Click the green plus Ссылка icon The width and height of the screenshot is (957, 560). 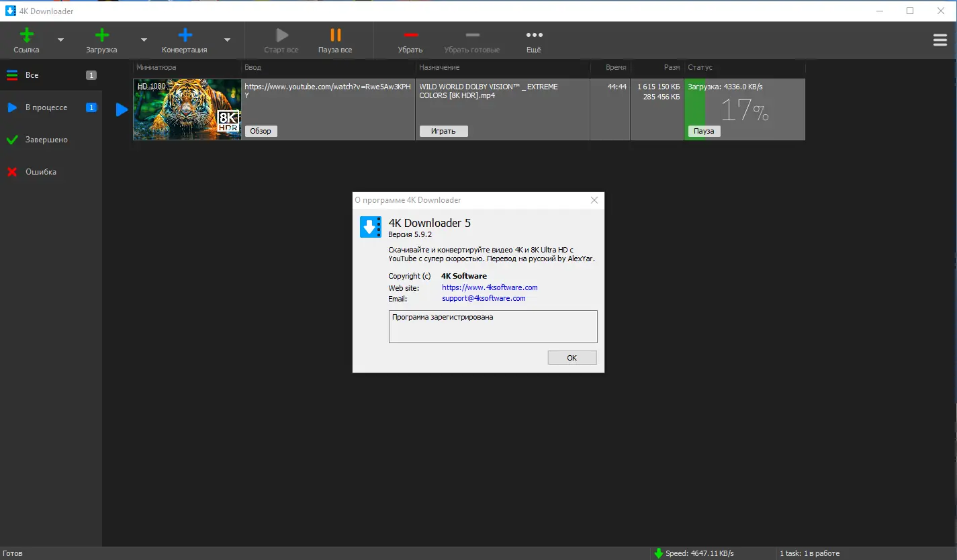27,35
